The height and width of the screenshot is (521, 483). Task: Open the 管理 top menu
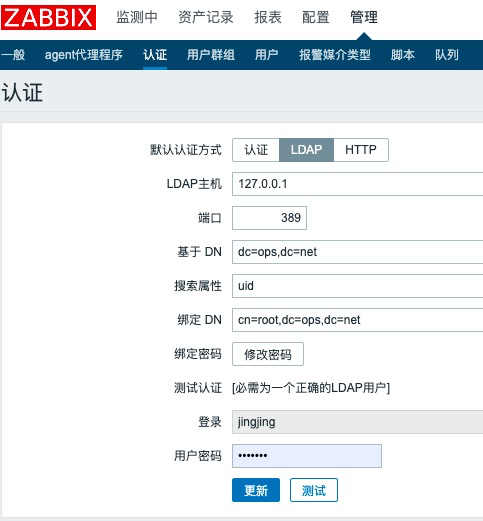[x=364, y=17]
